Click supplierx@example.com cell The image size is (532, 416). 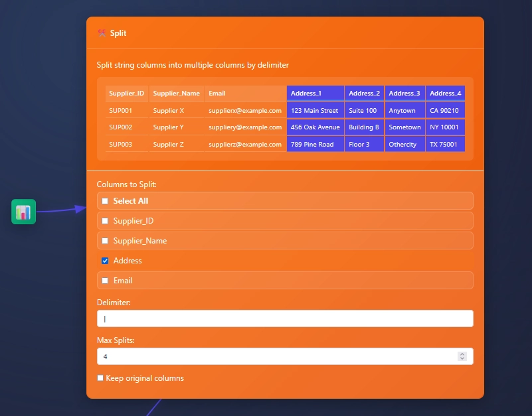pos(245,111)
